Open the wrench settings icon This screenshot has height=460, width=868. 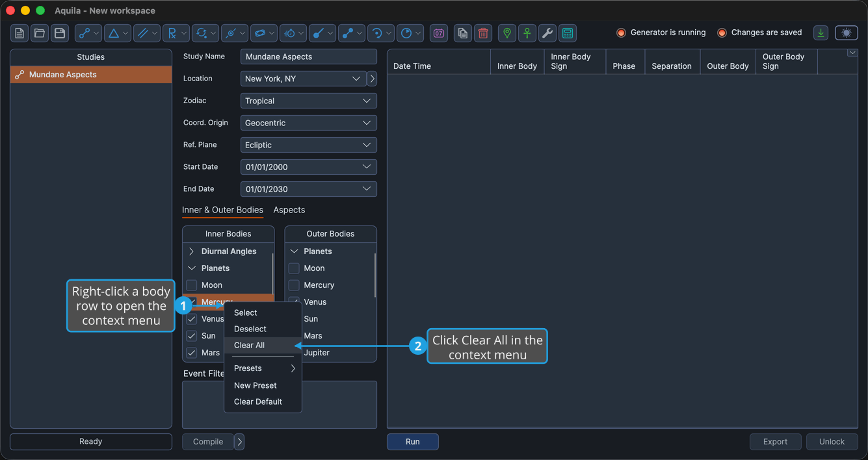(547, 33)
